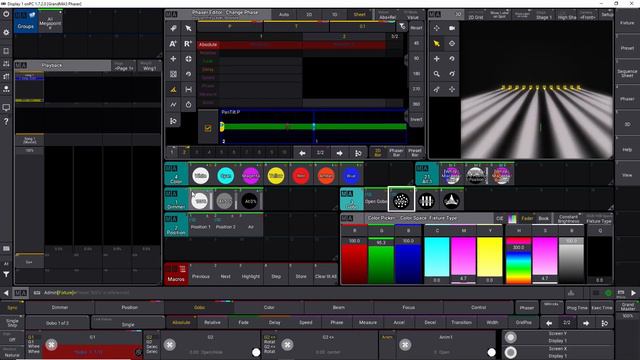
Task: Open the help question mark in sidebar
Action: tap(6, 122)
